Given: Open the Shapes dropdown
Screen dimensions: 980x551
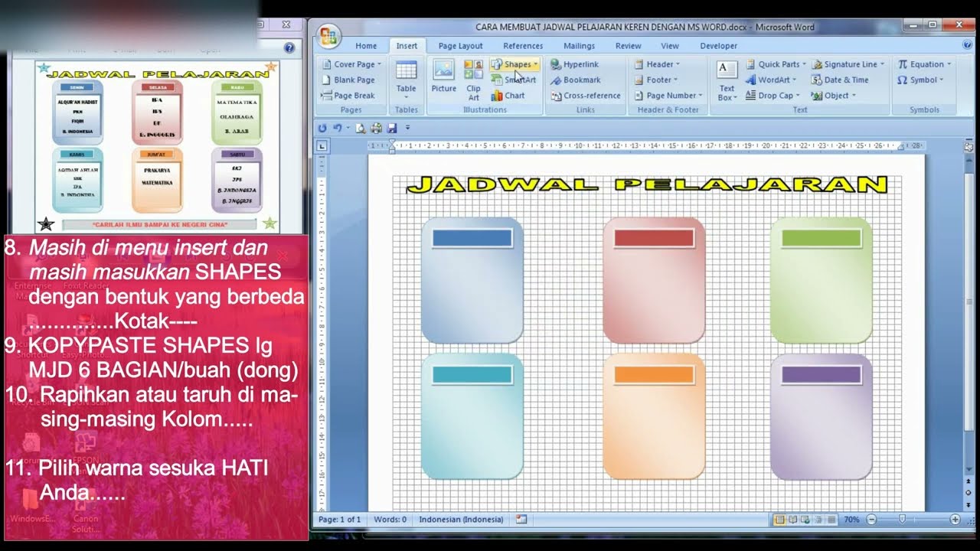Looking at the screenshot, I should pos(514,64).
